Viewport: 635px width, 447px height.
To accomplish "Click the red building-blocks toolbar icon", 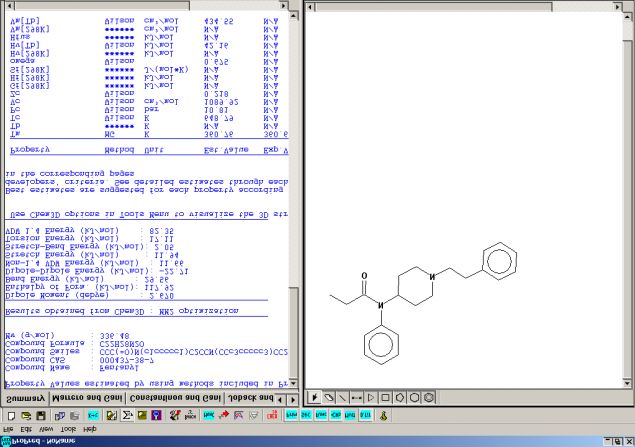I will (x=272, y=415).
